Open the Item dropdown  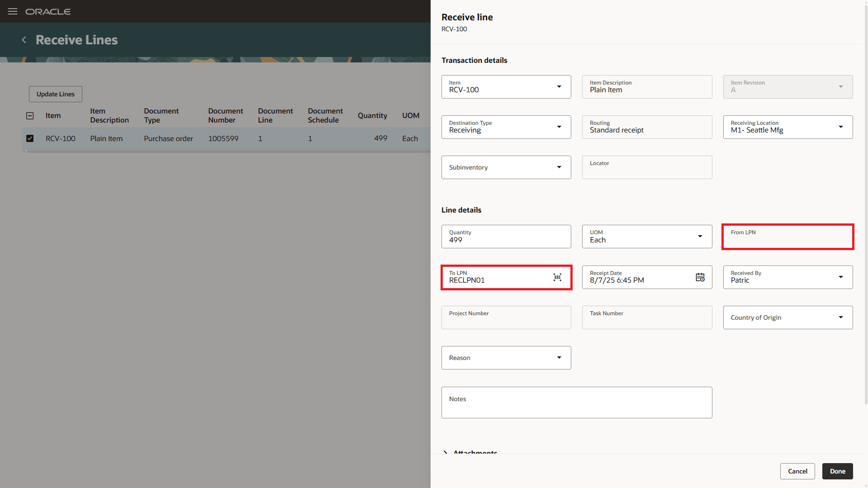coord(559,87)
